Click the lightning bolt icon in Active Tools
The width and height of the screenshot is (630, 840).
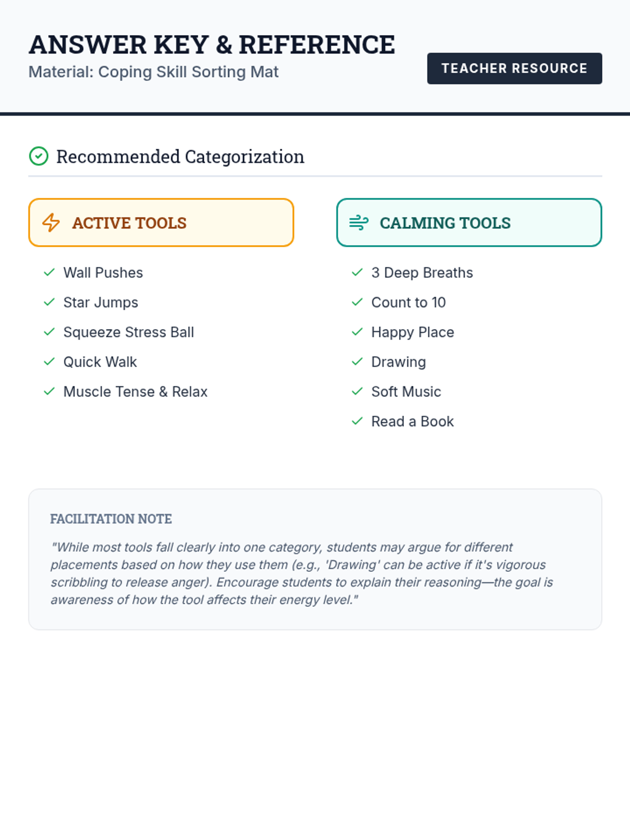tap(51, 223)
